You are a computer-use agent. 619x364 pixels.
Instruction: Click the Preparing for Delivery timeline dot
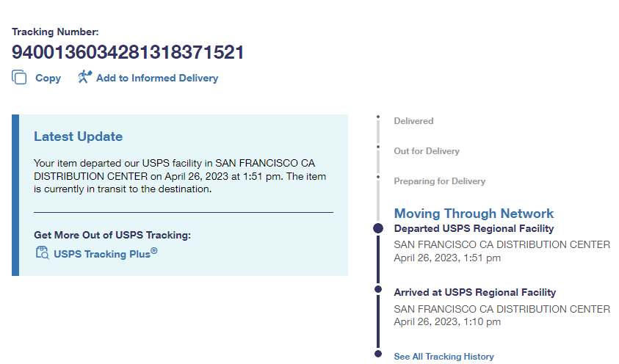(378, 177)
